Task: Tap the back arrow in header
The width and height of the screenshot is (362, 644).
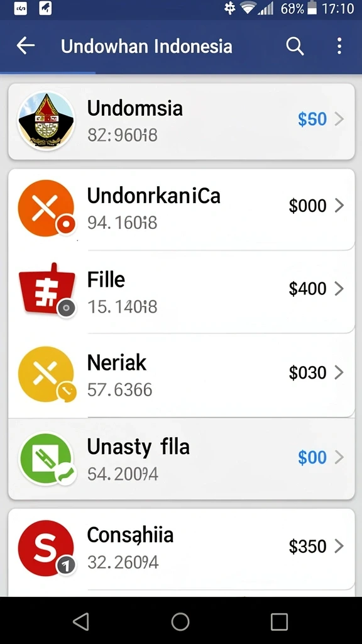Action: tap(25, 45)
